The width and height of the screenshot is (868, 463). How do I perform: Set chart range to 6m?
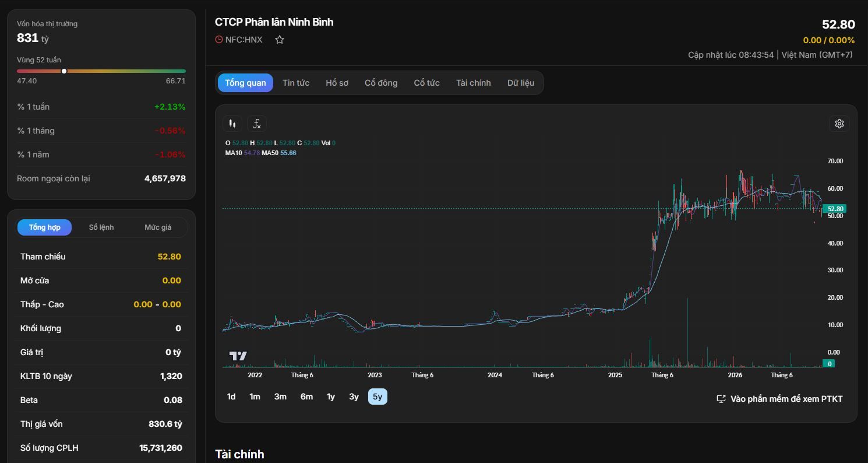coord(306,397)
